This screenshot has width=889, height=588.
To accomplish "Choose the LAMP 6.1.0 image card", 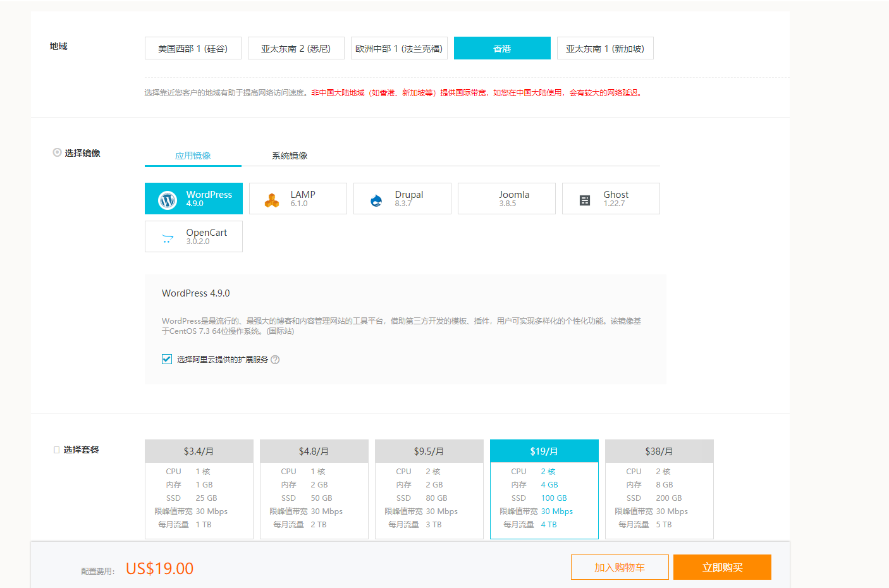I will point(298,199).
